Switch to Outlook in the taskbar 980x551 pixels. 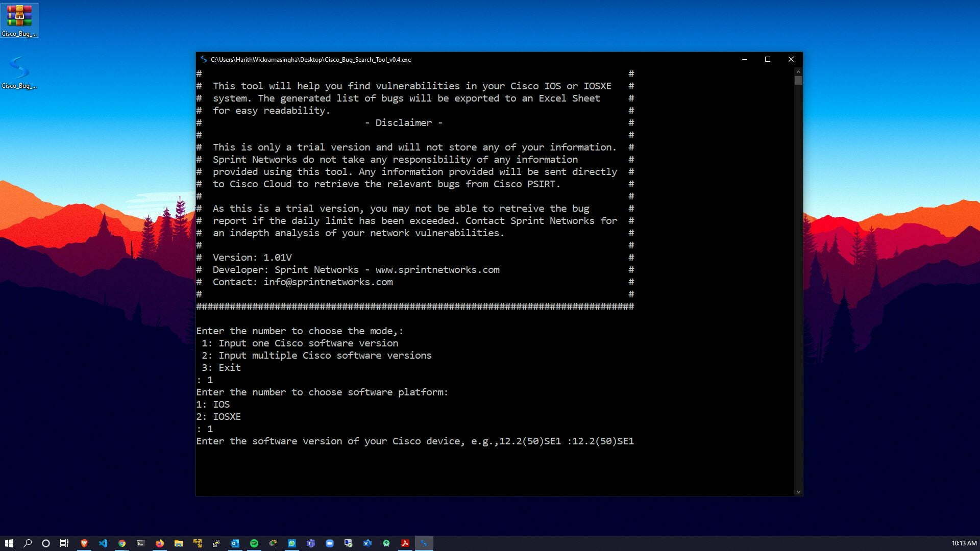(235, 543)
